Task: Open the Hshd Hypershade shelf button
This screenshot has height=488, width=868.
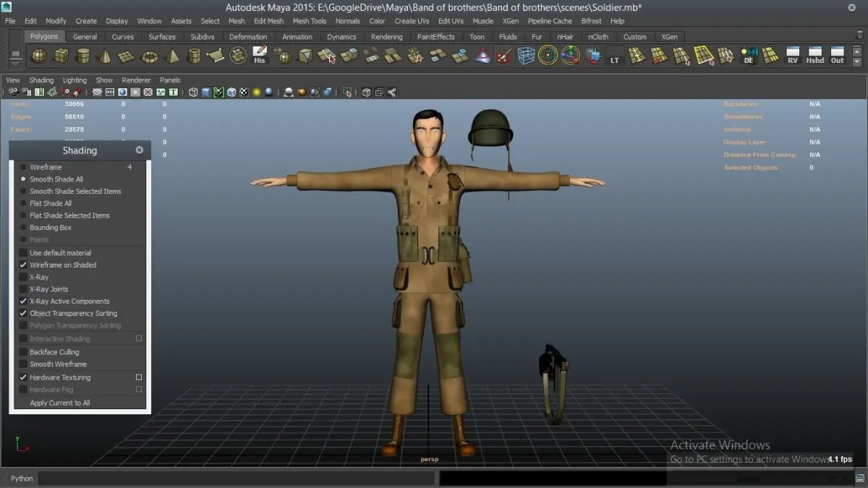Action: (x=815, y=56)
